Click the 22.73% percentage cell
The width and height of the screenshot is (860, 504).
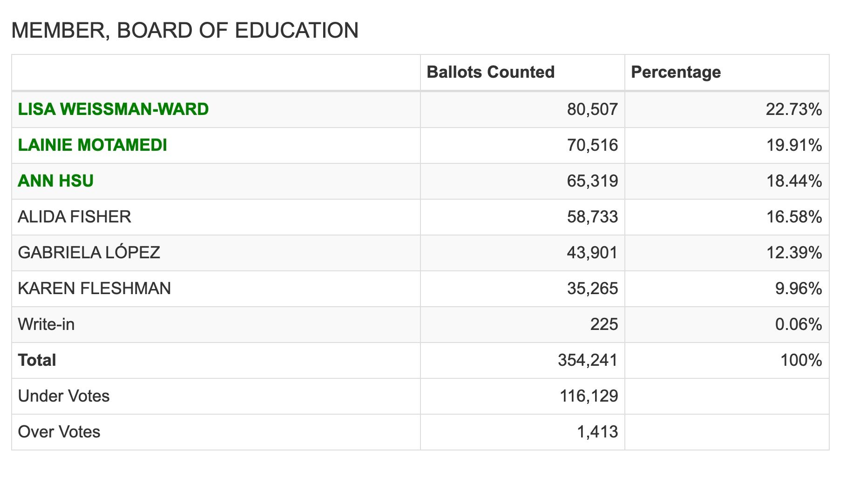(x=794, y=109)
